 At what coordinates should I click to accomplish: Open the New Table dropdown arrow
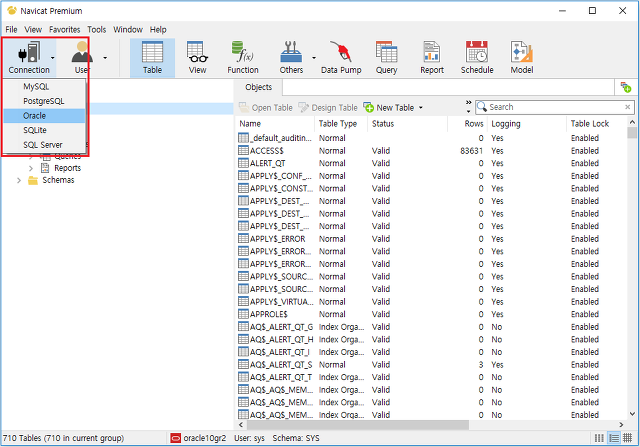click(x=420, y=108)
